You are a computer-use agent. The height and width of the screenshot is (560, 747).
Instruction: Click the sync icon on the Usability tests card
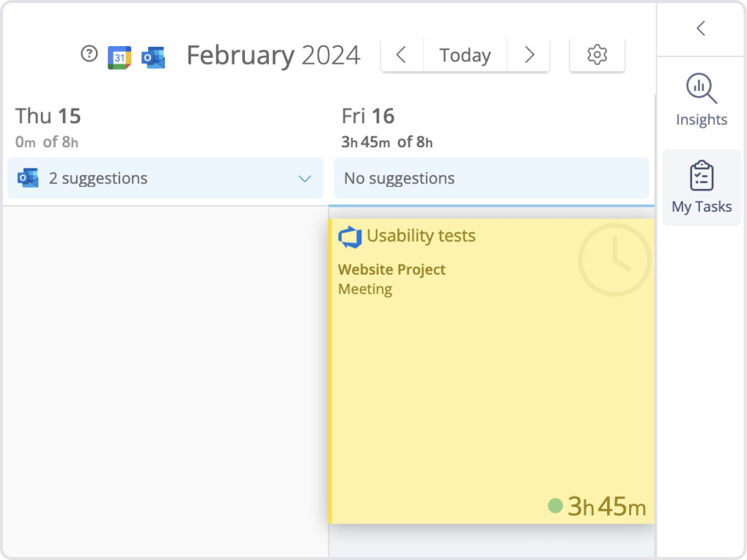pyautogui.click(x=350, y=236)
